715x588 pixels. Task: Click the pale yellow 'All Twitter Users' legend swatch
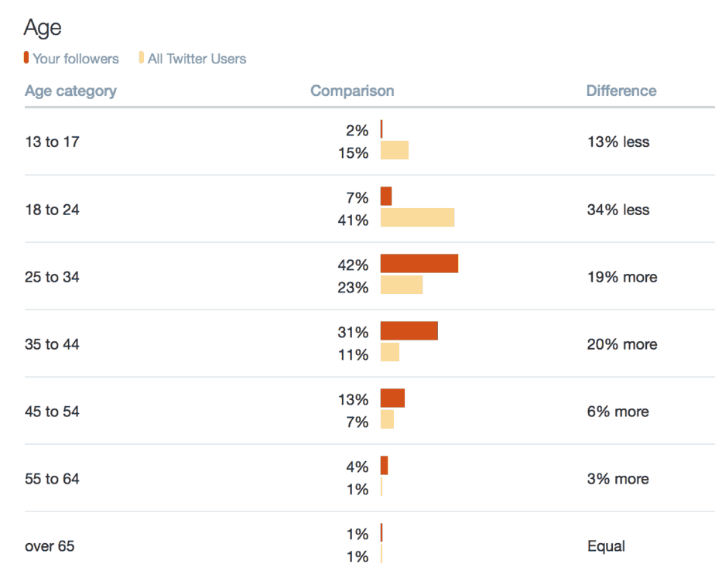click(142, 58)
